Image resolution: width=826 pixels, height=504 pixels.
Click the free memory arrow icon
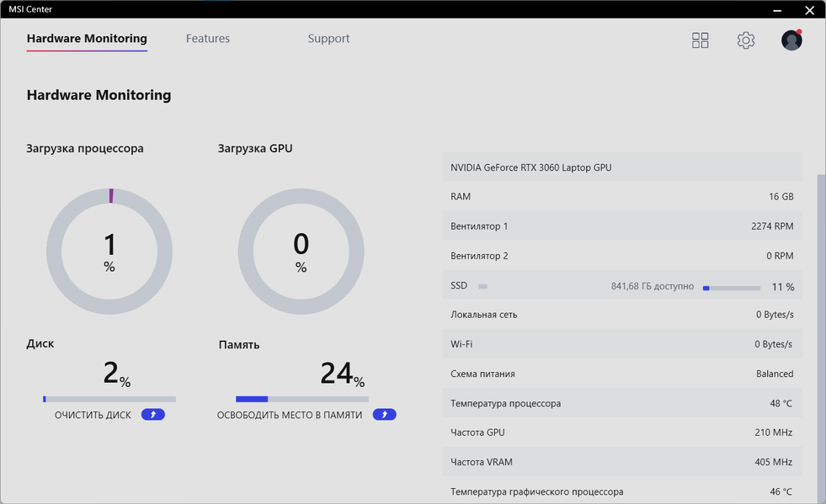pyautogui.click(x=384, y=415)
